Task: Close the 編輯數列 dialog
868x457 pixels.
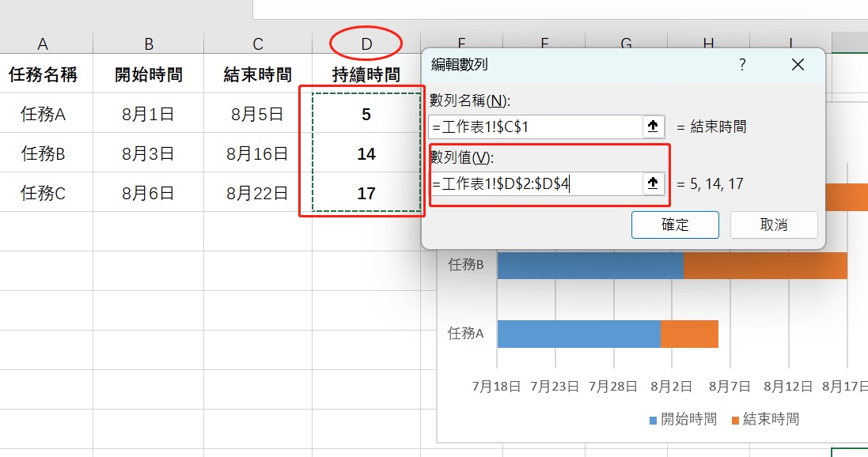Action: tap(798, 64)
